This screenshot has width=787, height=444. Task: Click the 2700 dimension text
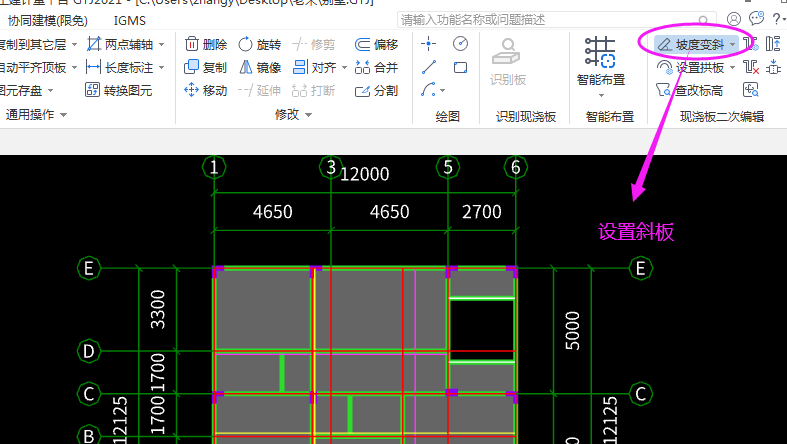[x=482, y=212]
